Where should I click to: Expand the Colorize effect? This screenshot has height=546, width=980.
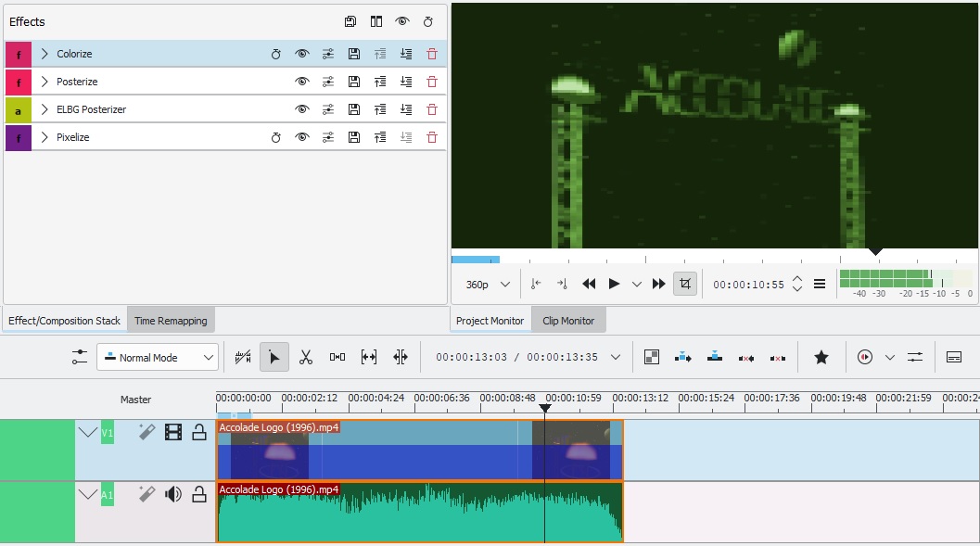pyautogui.click(x=45, y=54)
